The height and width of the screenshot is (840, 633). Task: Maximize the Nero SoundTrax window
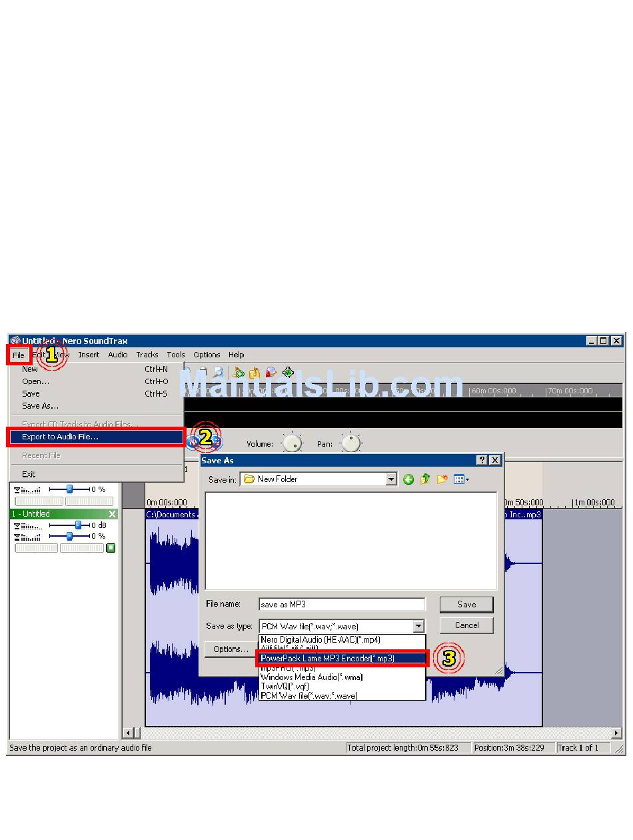(604, 341)
